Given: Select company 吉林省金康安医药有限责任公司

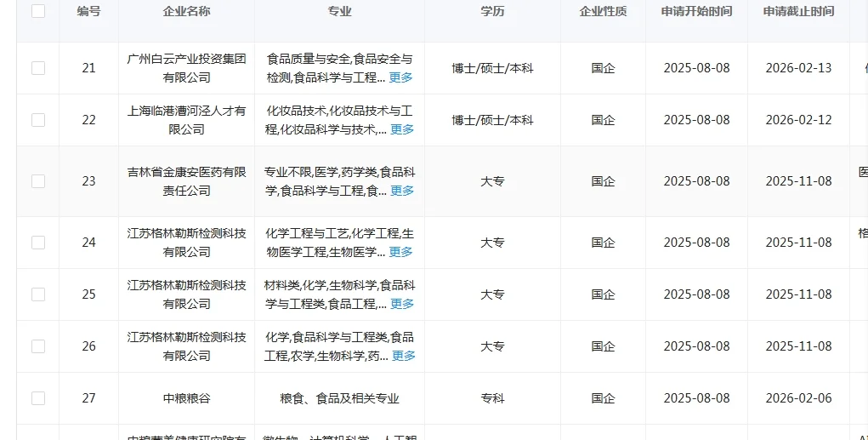Looking at the screenshot, I should pos(186,181).
